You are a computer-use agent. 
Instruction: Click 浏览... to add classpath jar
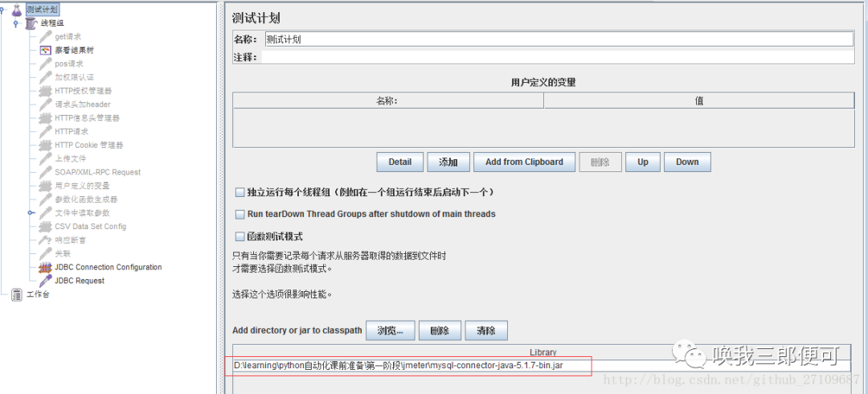(391, 330)
